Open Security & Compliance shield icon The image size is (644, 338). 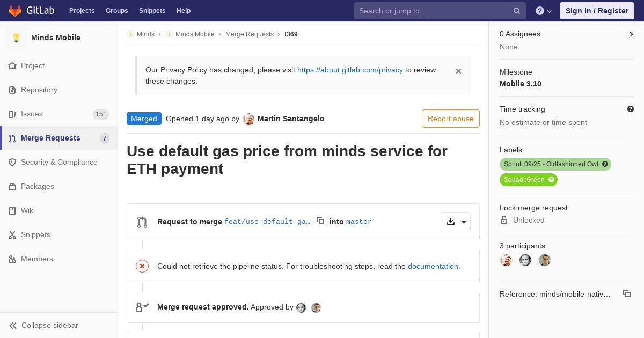point(12,163)
